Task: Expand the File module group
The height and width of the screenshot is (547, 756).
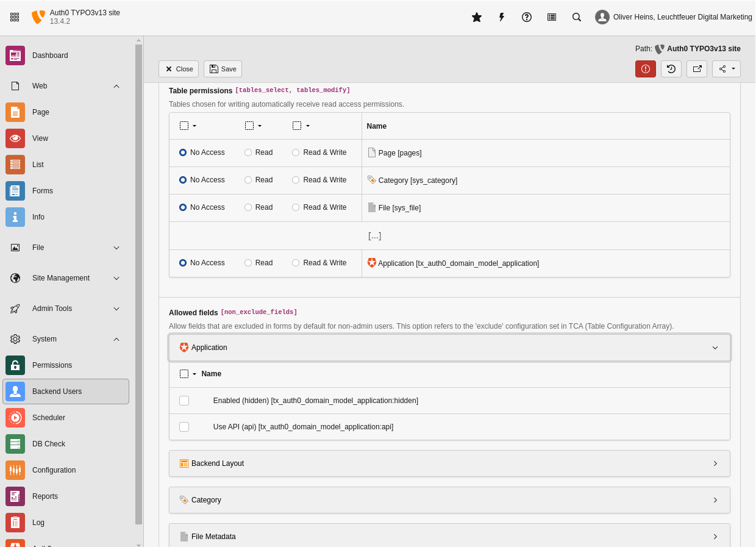Action: point(66,248)
